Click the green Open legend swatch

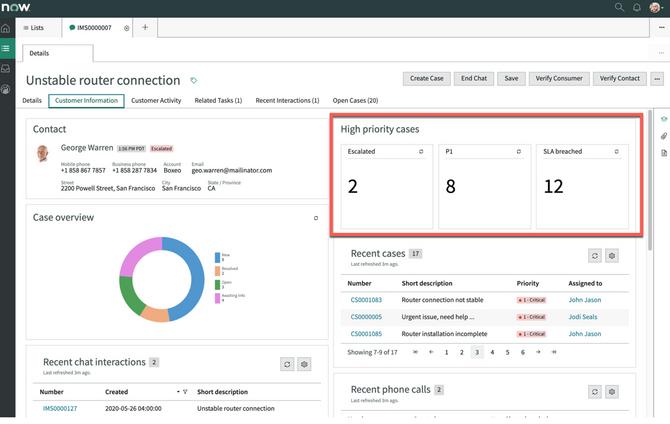tap(217, 284)
